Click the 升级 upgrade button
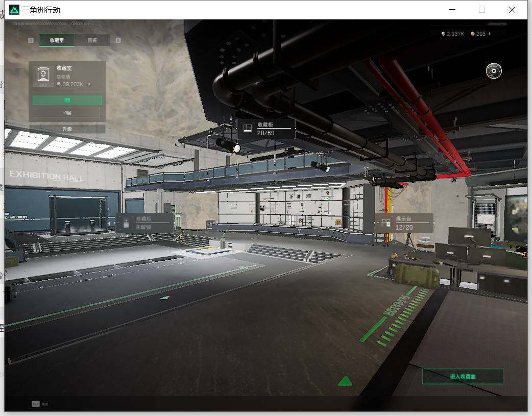 (x=67, y=129)
